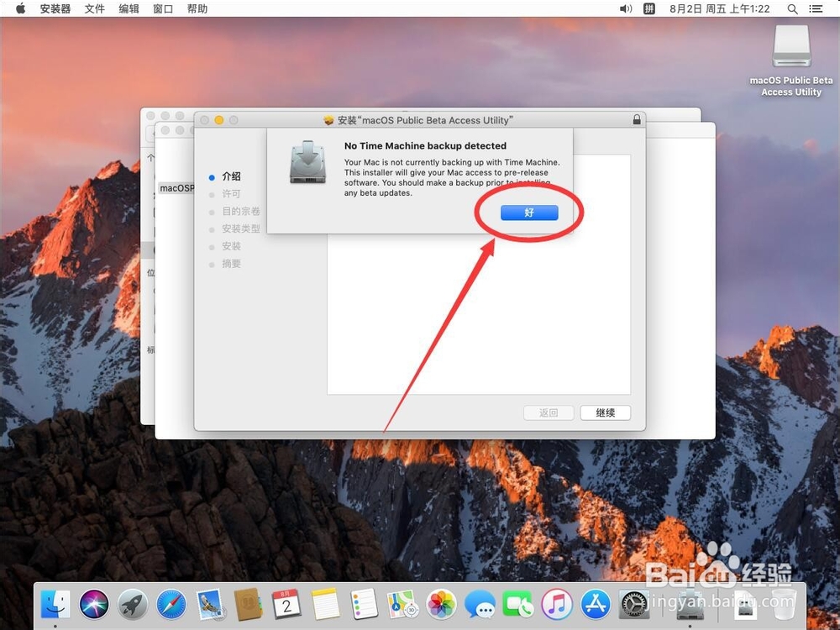Click the lock icon in installer title bar
Image resolution: width=840 pixels, height=630 pixels.
[x=637, y=119]
